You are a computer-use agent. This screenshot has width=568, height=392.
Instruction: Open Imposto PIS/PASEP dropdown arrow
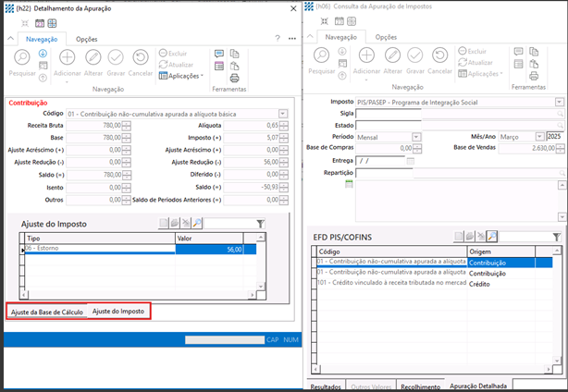pos(560,102)
